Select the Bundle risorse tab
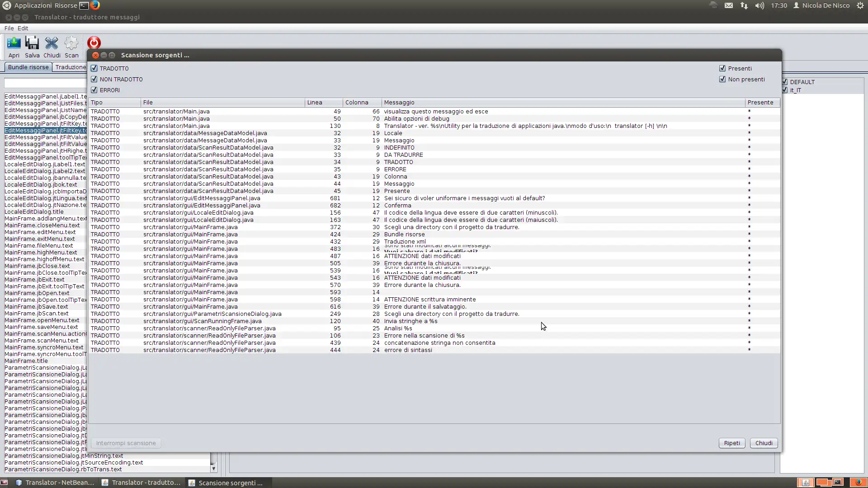This screenshot has width=868, height=488. point(28,67)
